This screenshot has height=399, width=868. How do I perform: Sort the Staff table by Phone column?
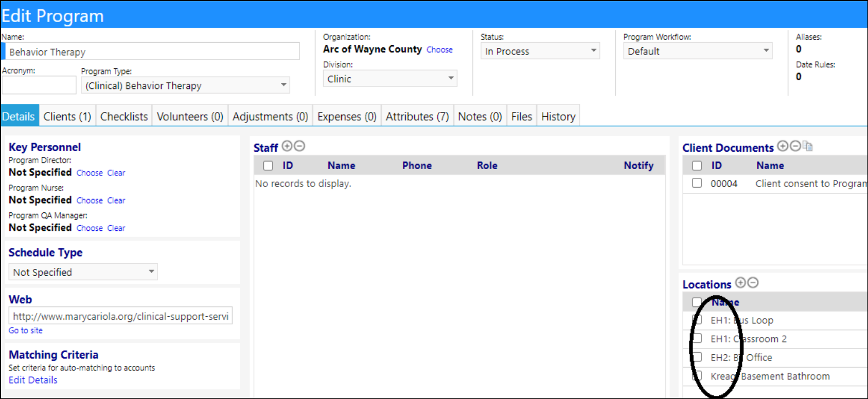[x=417, y=166]
